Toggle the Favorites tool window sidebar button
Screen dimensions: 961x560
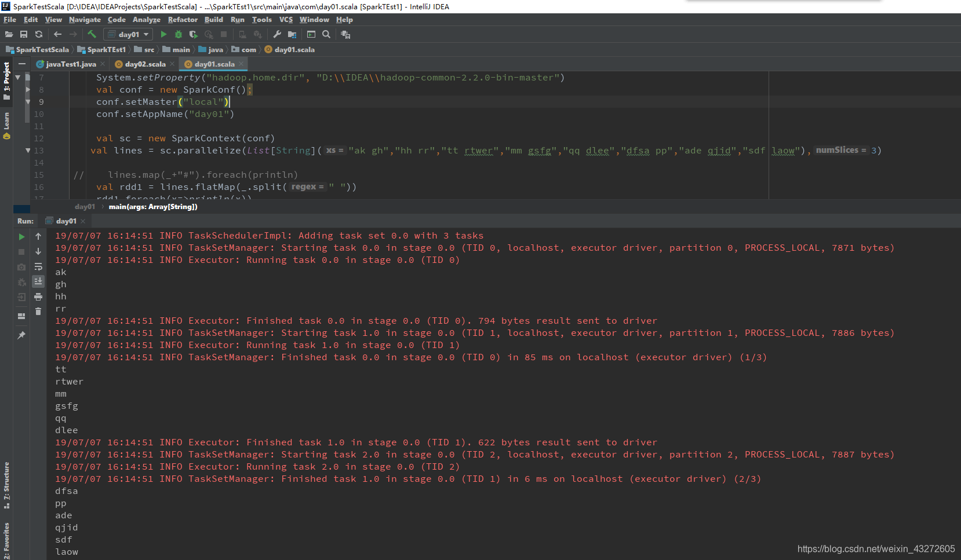coord(6,540)
